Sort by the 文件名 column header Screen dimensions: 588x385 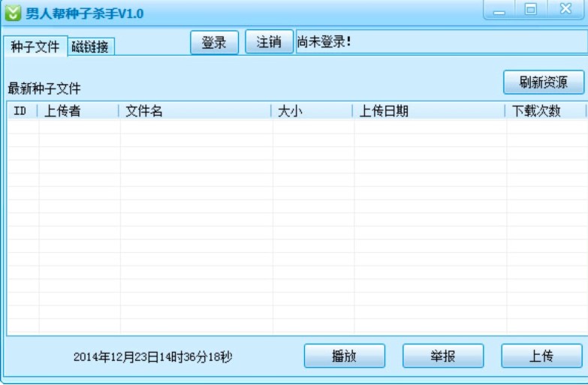[195, 111]
